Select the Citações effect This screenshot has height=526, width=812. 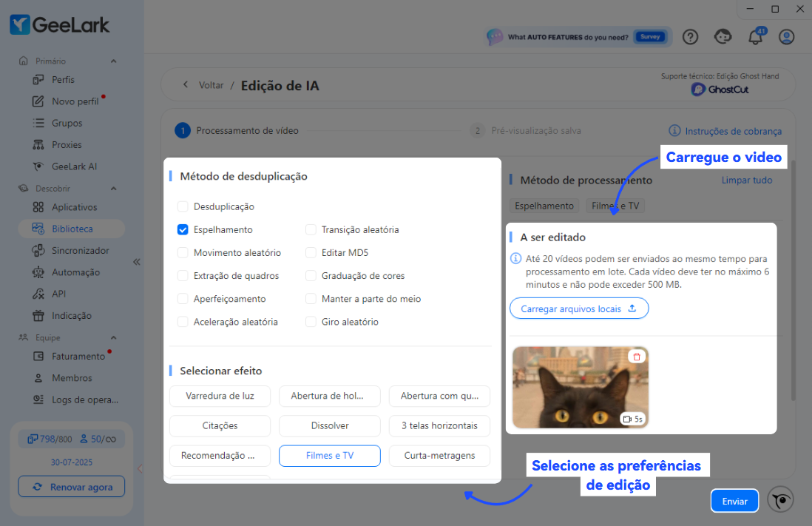click(x=220, y=426)
